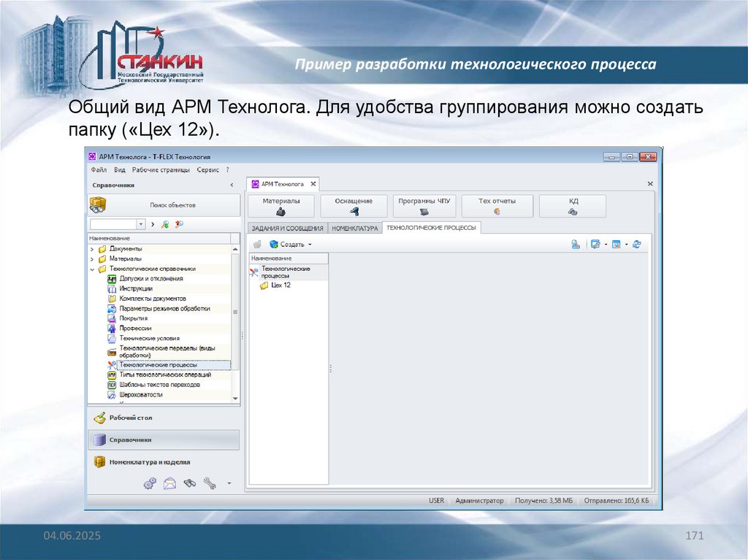Click the object search input field
Image resolution: width=748 pixels, height=560 pixels.
[113, 224]
